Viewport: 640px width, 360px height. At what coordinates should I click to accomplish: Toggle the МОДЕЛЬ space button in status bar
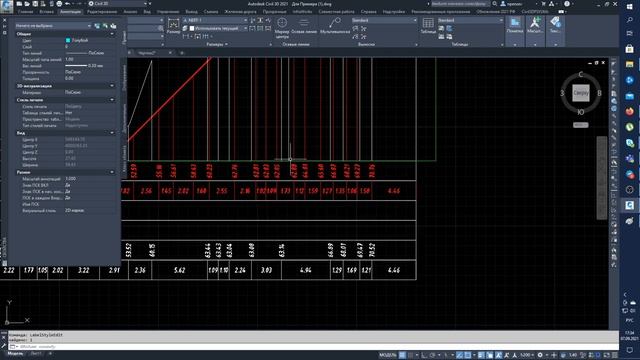point(387,355)
